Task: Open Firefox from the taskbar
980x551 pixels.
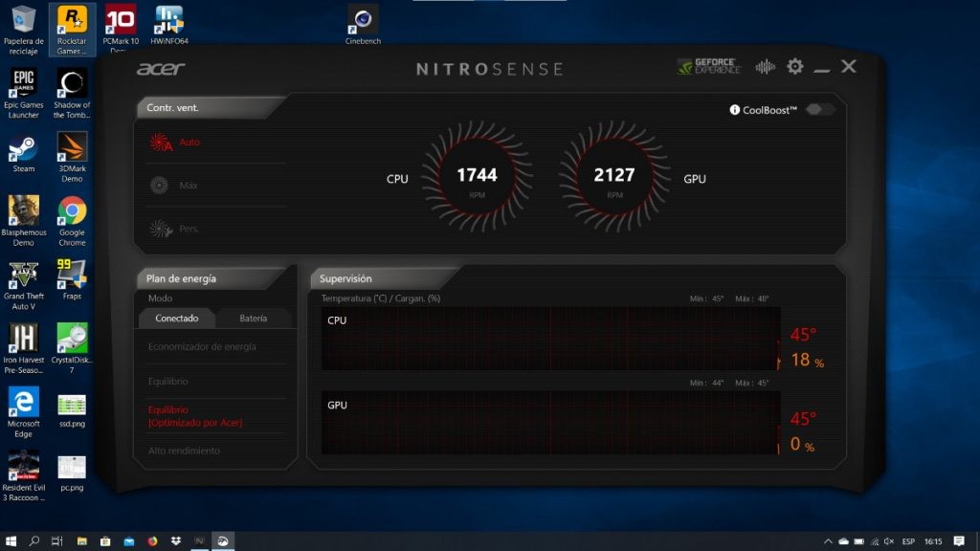Action: 152,541
